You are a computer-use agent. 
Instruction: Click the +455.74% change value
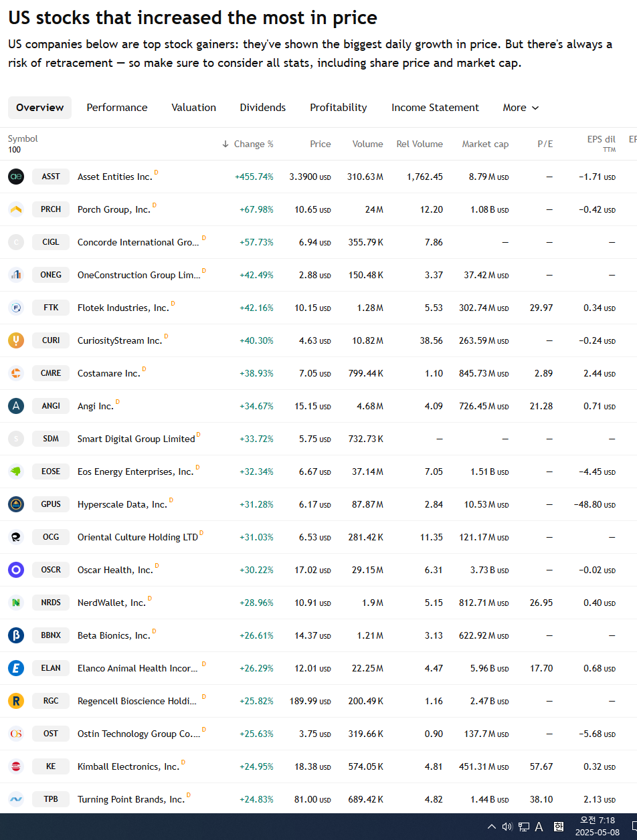[x=254, y=177]
